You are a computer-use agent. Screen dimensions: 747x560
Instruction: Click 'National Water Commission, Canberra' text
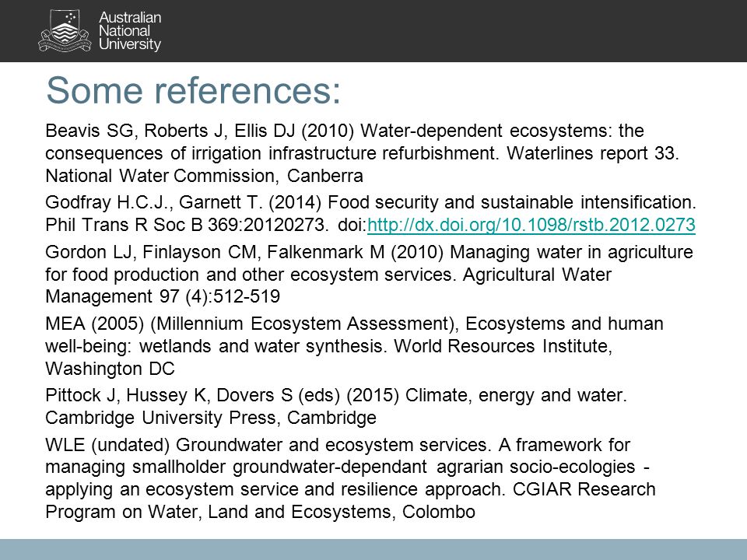click(205, 176)
